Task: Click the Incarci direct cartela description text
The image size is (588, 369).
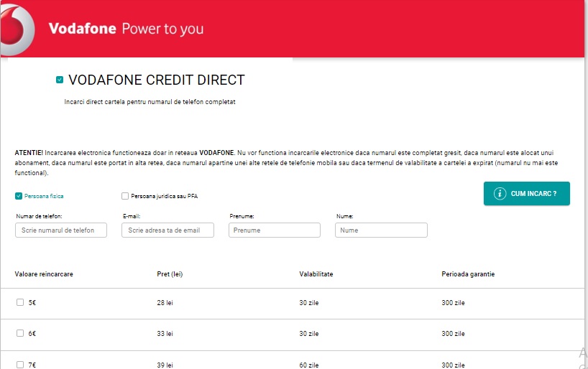Action: tap(150, 101)
